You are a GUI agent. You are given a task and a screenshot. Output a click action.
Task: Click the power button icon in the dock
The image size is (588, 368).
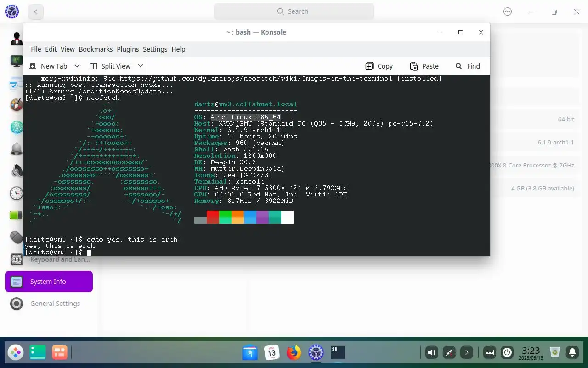[507, 353]
